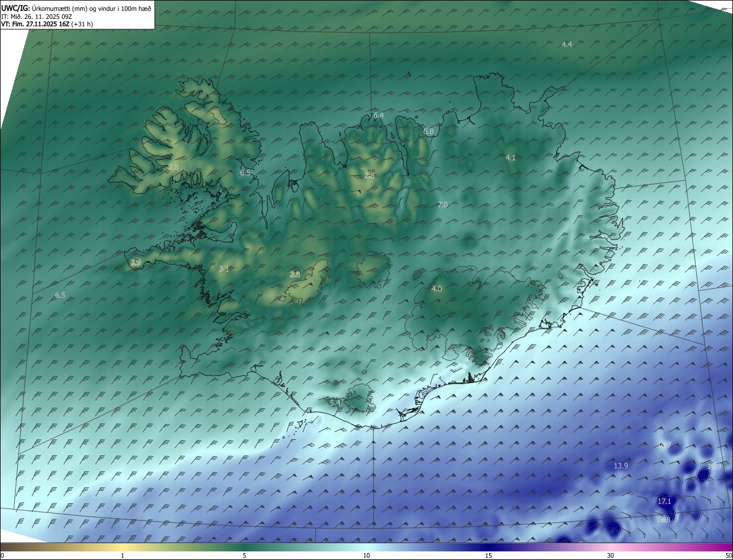Click the 2.8 value at Snæfellsnes peninsula tip
The height and width of the screenshot is (560, 733).
pos(136,263)
